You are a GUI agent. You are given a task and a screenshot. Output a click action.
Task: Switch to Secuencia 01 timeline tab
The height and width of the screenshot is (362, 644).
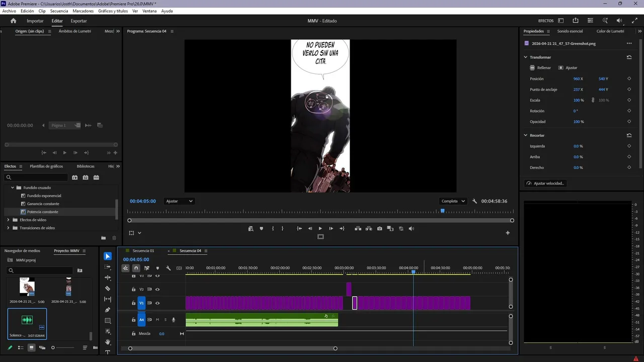[143, 251]
